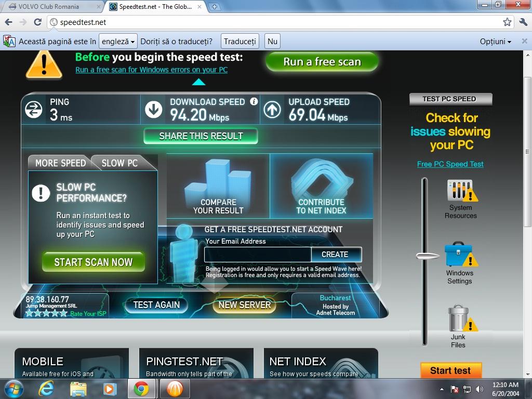Open the PINGTEST.NET promo card
The height and width of the screenshot is (399, 532).
pyautogui.click(x=196, y=363)
